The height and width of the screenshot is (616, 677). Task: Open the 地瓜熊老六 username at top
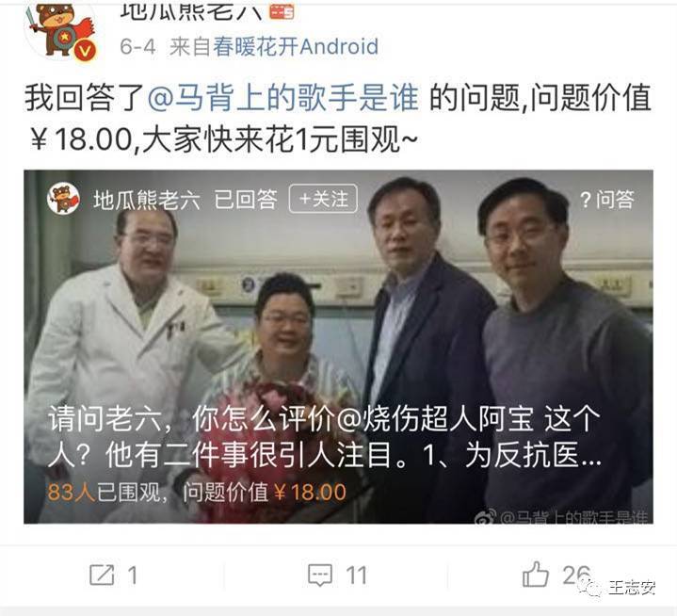tap(191, 10)
